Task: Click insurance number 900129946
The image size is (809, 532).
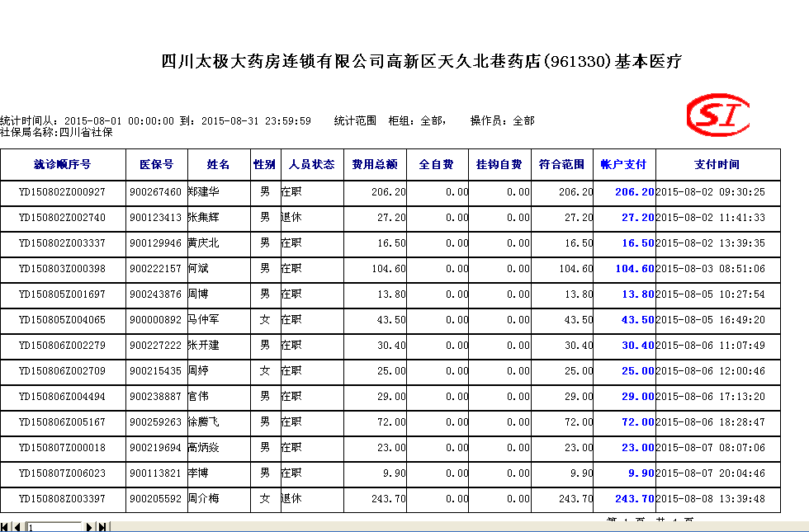Action: click(156, 243)
